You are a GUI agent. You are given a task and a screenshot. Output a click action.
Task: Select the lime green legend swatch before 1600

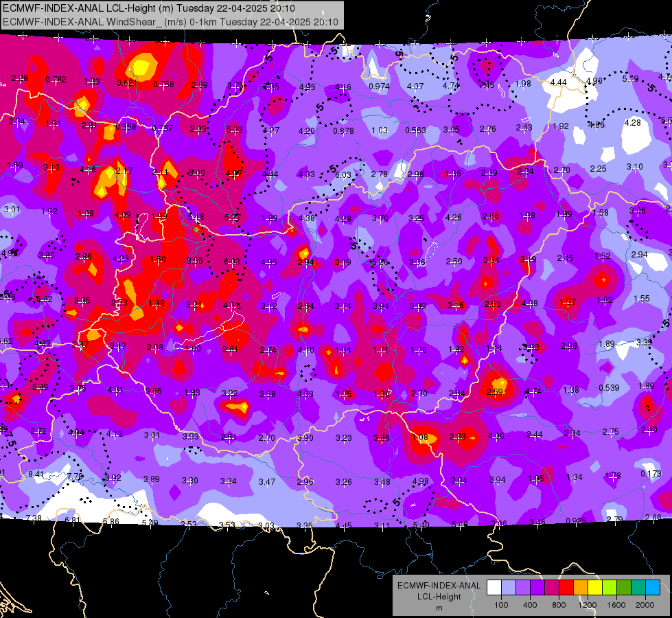[x=610, y=588]
